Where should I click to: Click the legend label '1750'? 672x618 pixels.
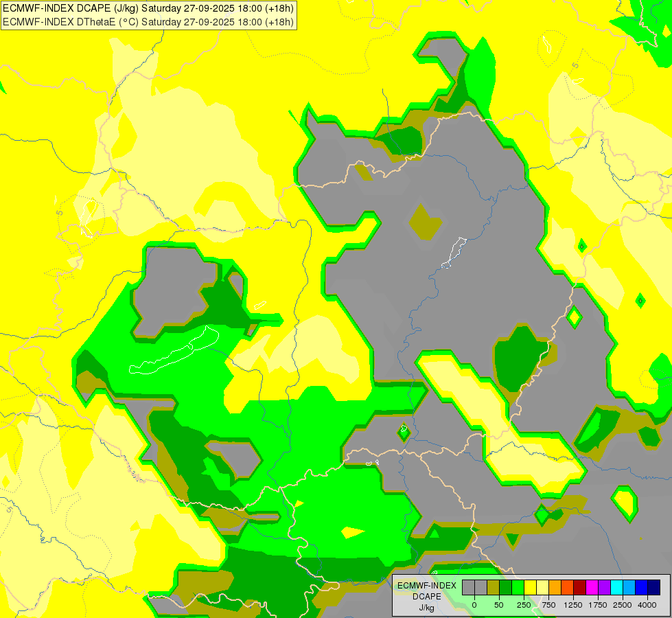pyautogui.click(x=598, y=605)
